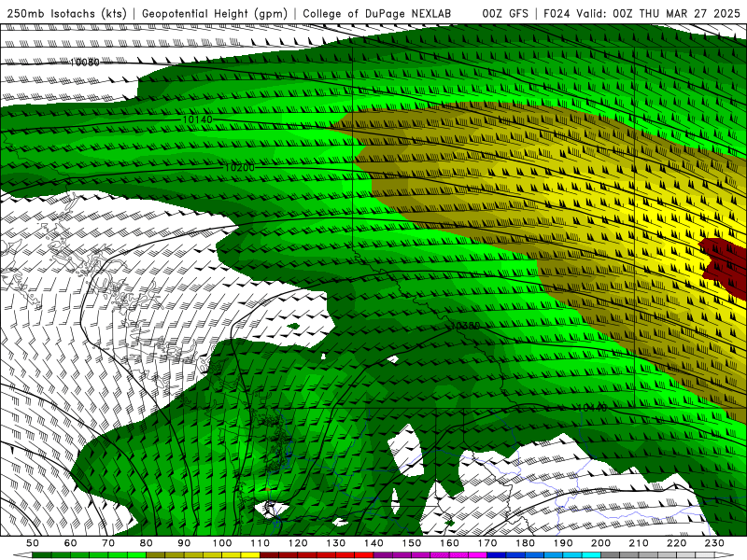Click the legend value 210

[639, 543]
